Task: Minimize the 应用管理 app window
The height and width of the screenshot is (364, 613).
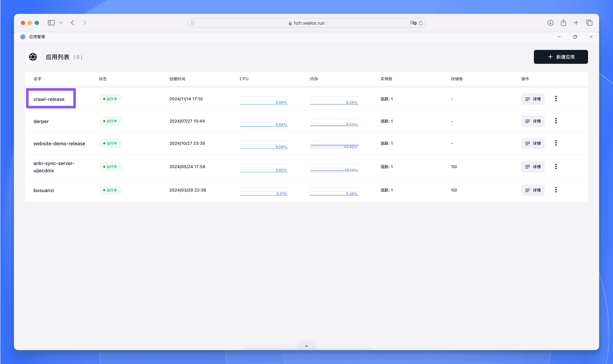Action: pyautogui.click(x=559, y=37)
